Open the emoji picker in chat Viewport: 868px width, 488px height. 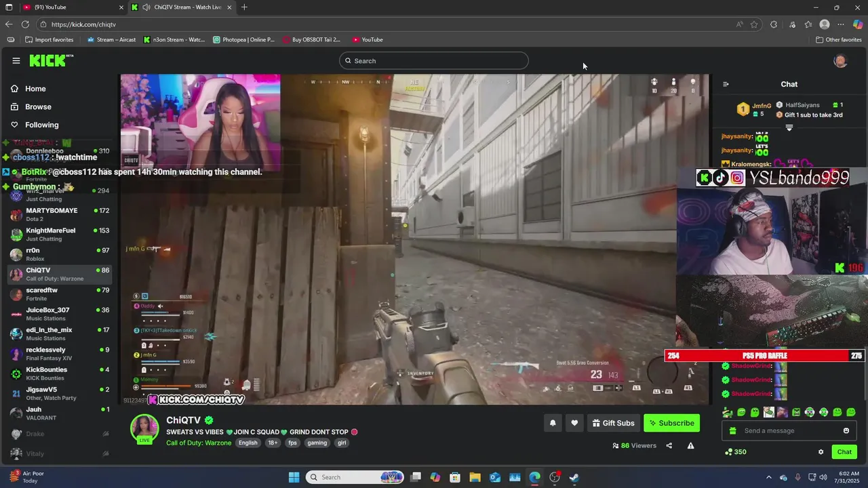click(x=846, y=430)
